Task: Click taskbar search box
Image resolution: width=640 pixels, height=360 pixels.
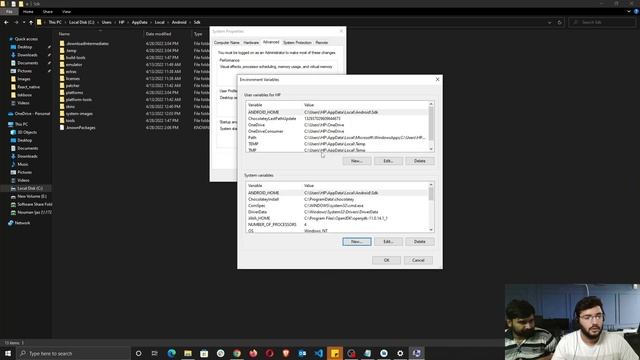Action: point(73,353)
